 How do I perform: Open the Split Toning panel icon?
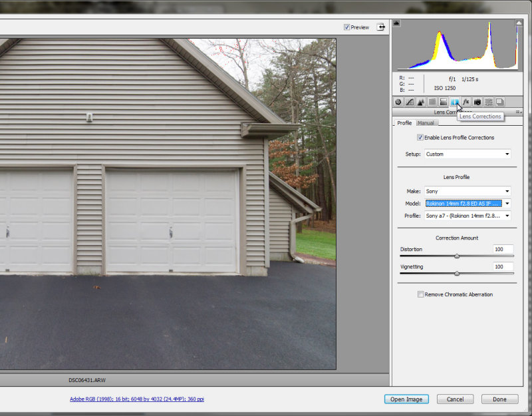pos(443,102)
